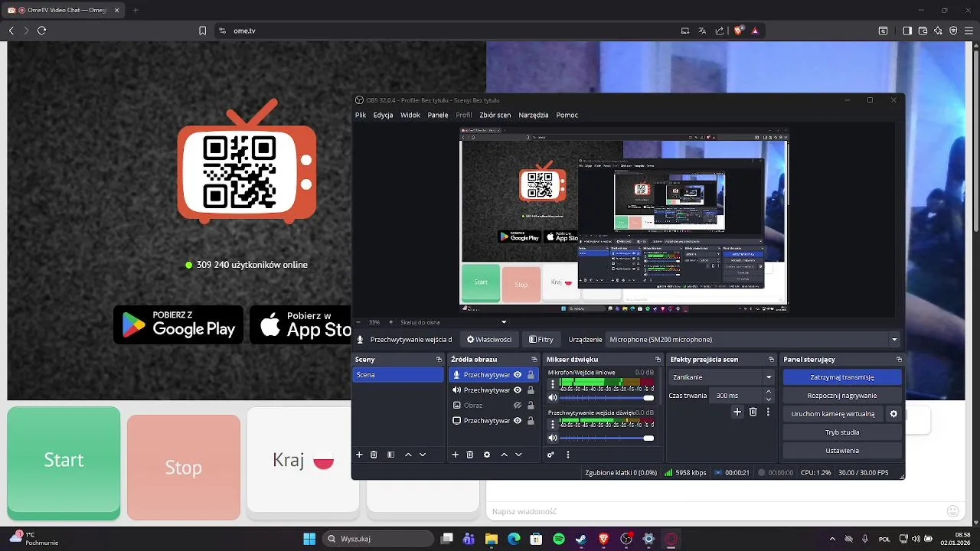Open the Edycja menu
This screenshot has height=551, width=980.
coord(383,115)
